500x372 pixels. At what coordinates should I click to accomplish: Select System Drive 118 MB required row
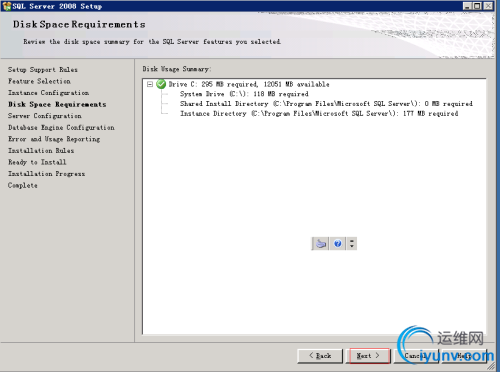(244, 94)
